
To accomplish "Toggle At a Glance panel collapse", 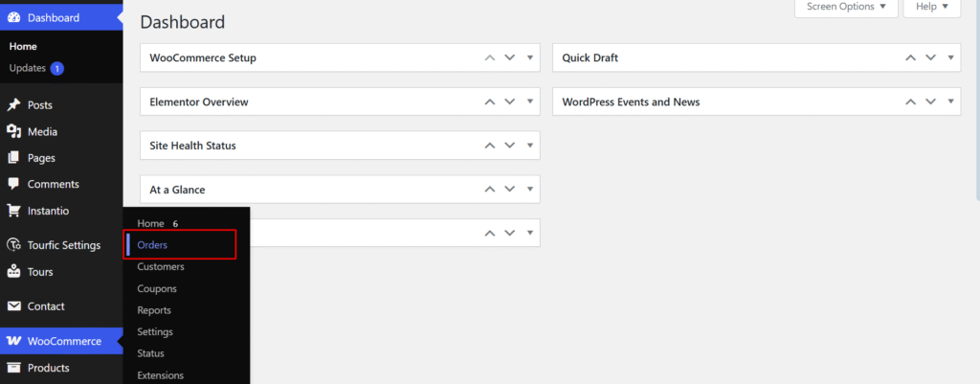I will (530, 189).
